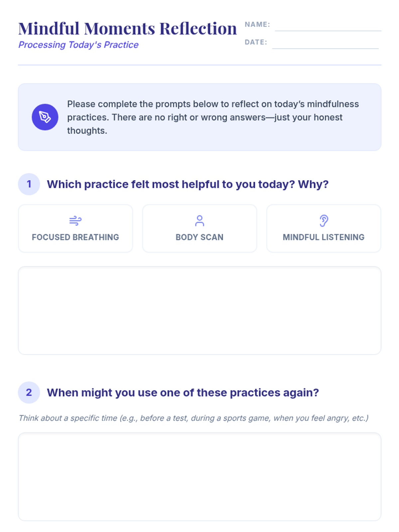Click the number 1 circle badge
Screen dimensions: 399x532
29,184
